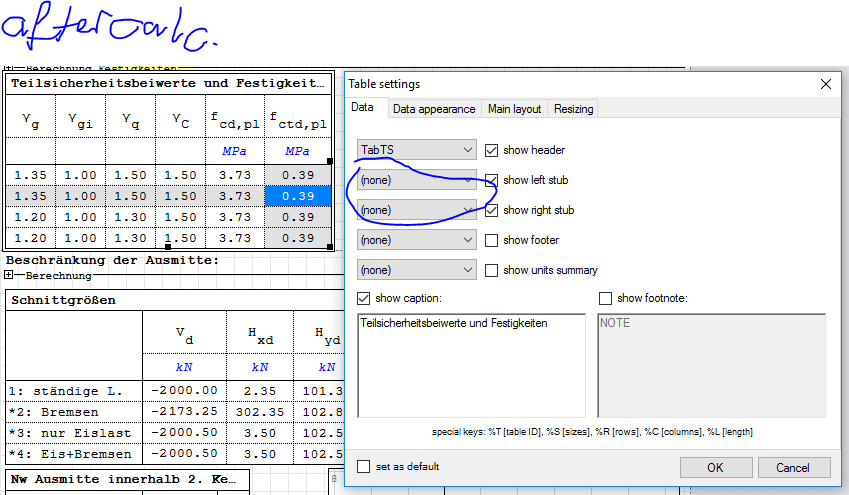Expand the Berechnung Festigkeiten section plus icon

[10, 68]
